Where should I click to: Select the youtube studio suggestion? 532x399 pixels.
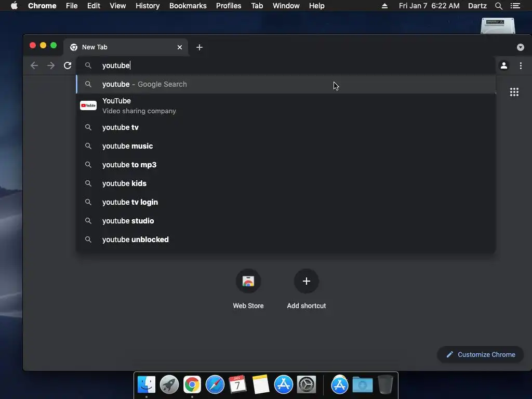(x=286, y=221)
